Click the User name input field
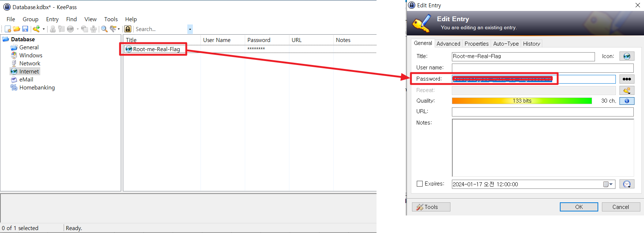This screenshot has height=233, width=644. 543,68
